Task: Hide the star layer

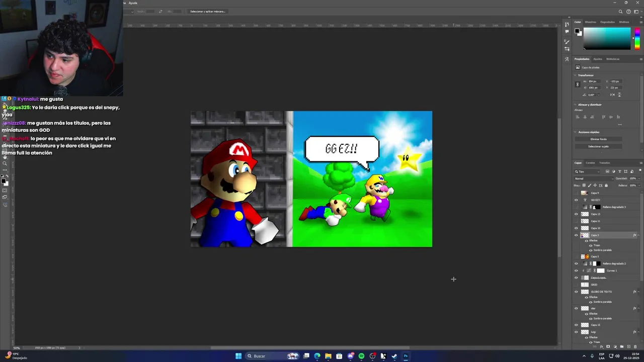Action: [x=576, y=308]
